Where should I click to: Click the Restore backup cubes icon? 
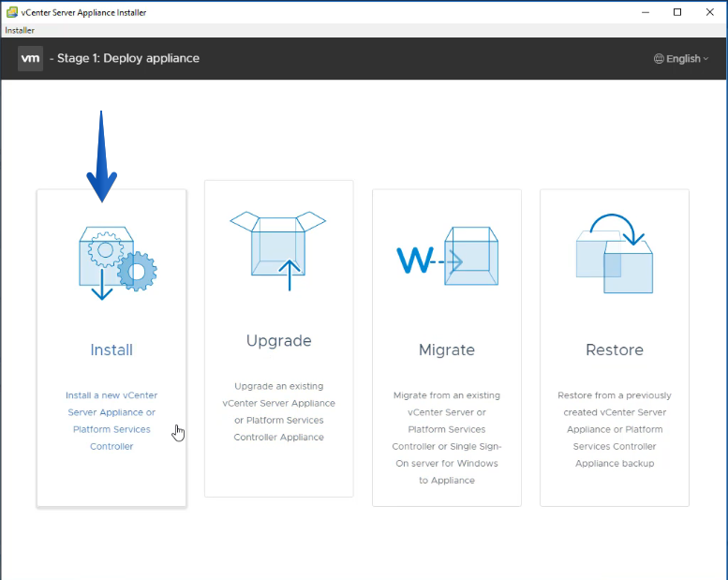[x=615, y=253]
